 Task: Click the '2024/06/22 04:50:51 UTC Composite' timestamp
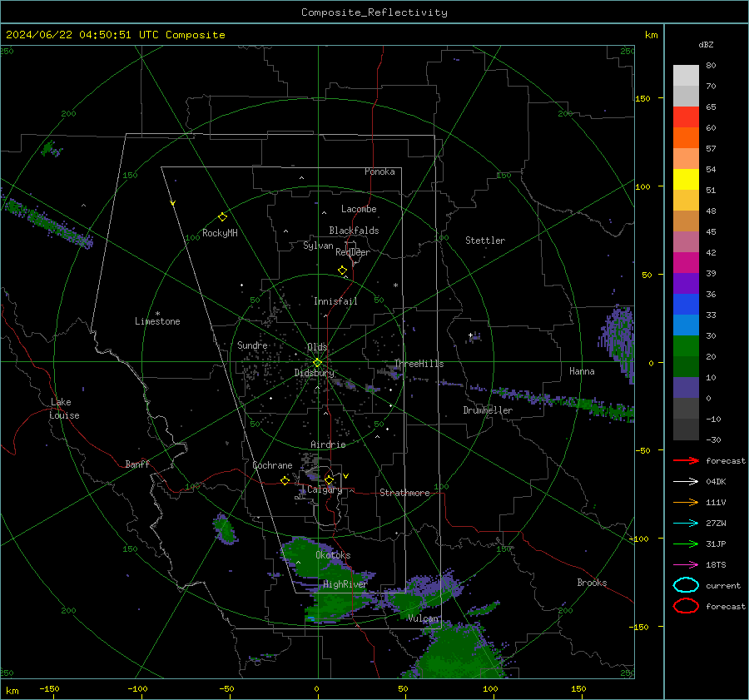point(115,35)
